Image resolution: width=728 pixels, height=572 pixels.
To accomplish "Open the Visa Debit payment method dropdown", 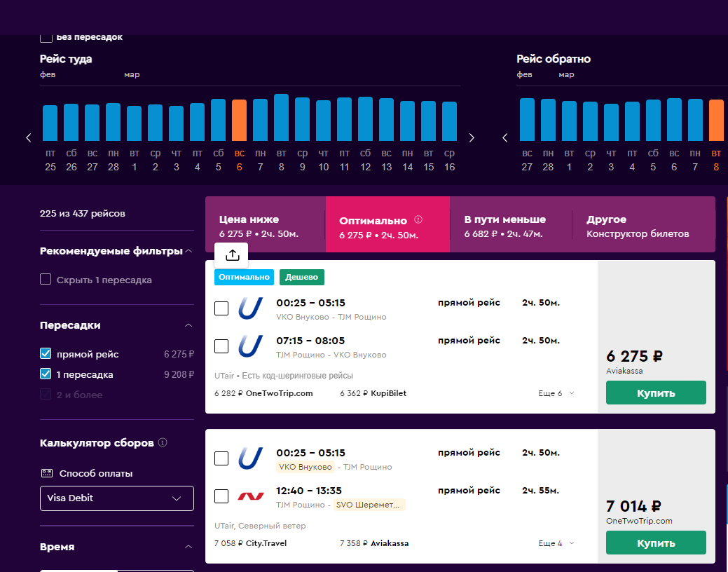I will [x=117, y=498].
